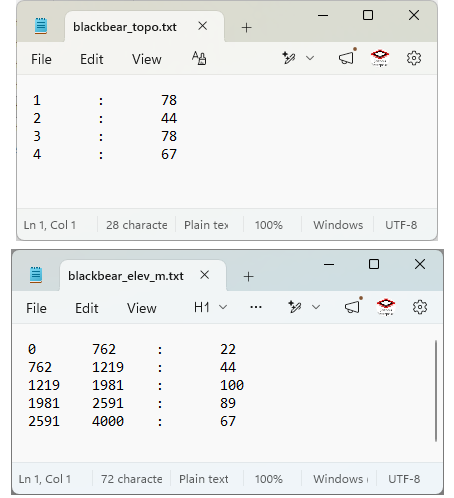
Task: Add new tab in blackbear_elev_m.txt window
Action: click(248, 277)
